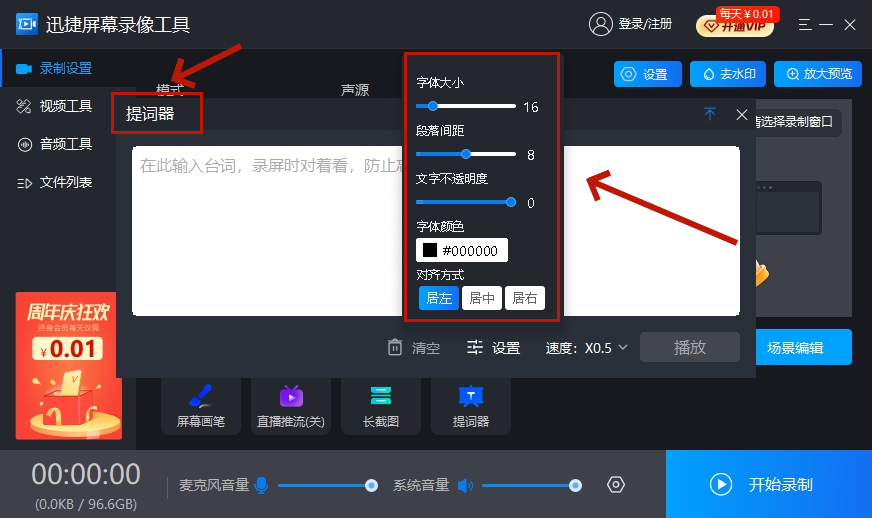Adjust the 段落间距 slider
The height and width of the screenshot is (518, 872).
[x=465, y=154]
